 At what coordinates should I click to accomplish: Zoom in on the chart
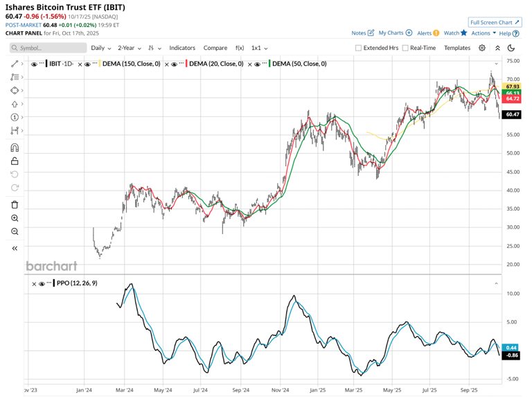pos(15,218)
